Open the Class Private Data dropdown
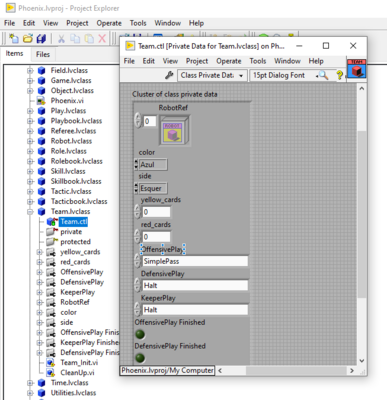Screen dimensions: 387x400 (212, 75)
